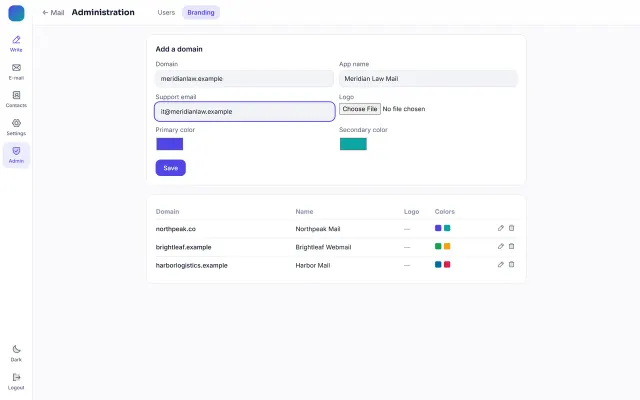Viewport: 640px width, 400px height.
Task: Click the Domain column header
Action: (167, 211)
